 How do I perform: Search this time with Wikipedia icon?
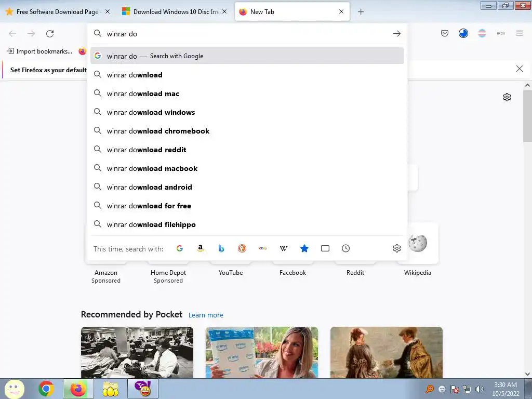tap(284, 248)
